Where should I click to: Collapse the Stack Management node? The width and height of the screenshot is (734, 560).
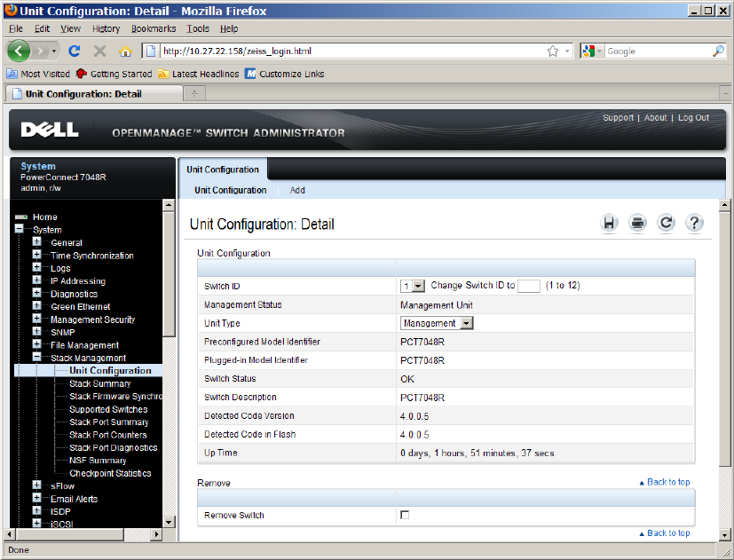[36, 357]
